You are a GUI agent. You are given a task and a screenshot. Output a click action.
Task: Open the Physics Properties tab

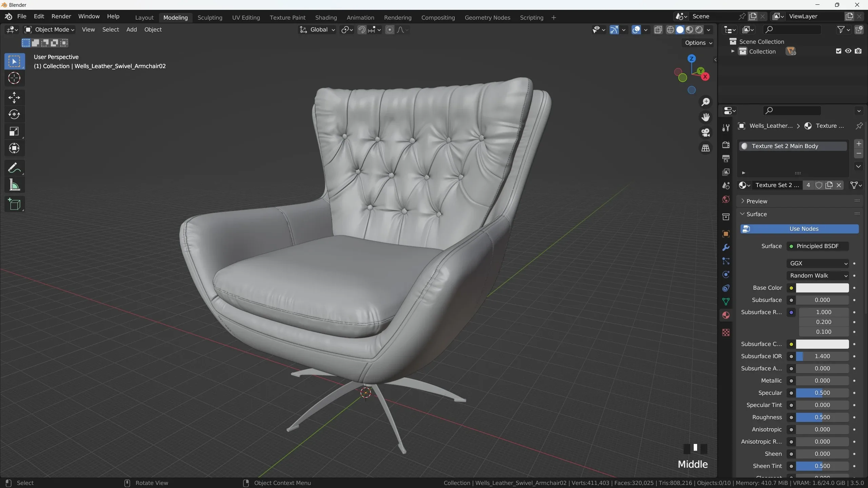[726, 274]
